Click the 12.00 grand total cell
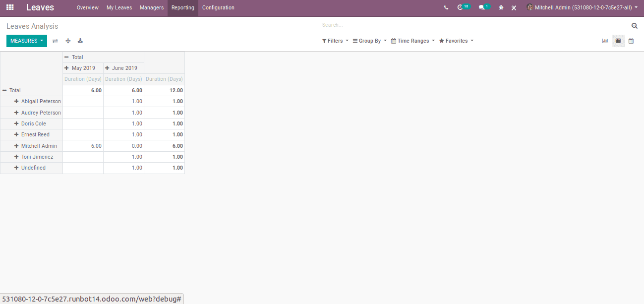This screenshot has width=644, height=304. 164,90
